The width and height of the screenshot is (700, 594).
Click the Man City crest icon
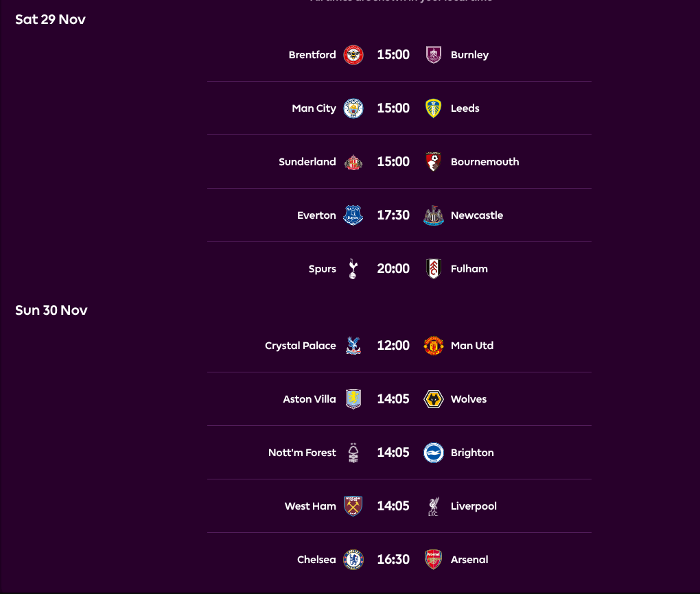353,108
